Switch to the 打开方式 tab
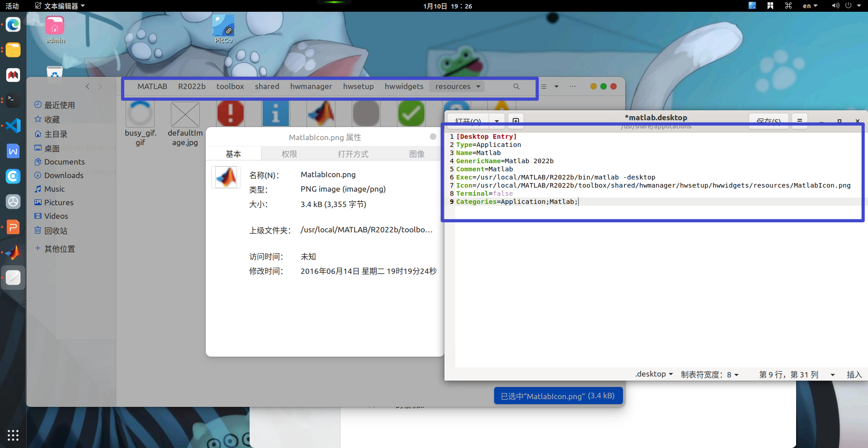 click(353, 154)
